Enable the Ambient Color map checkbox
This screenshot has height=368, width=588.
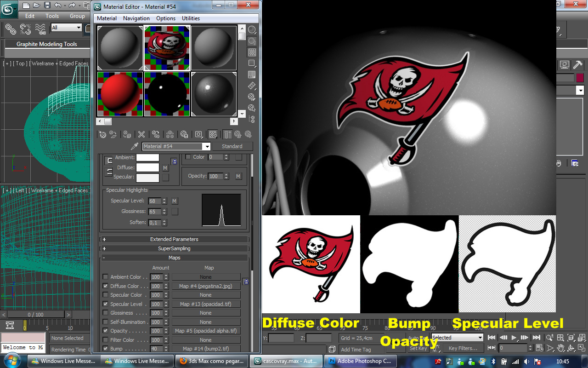point(106,277)
